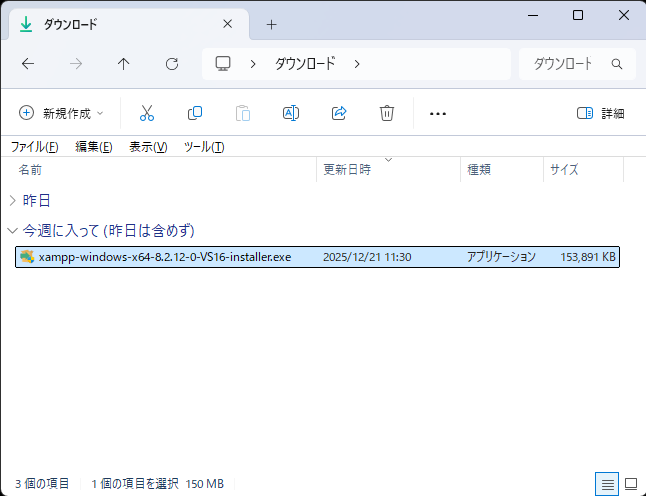Navigate back with the left arrow

(x=28, y=64)
